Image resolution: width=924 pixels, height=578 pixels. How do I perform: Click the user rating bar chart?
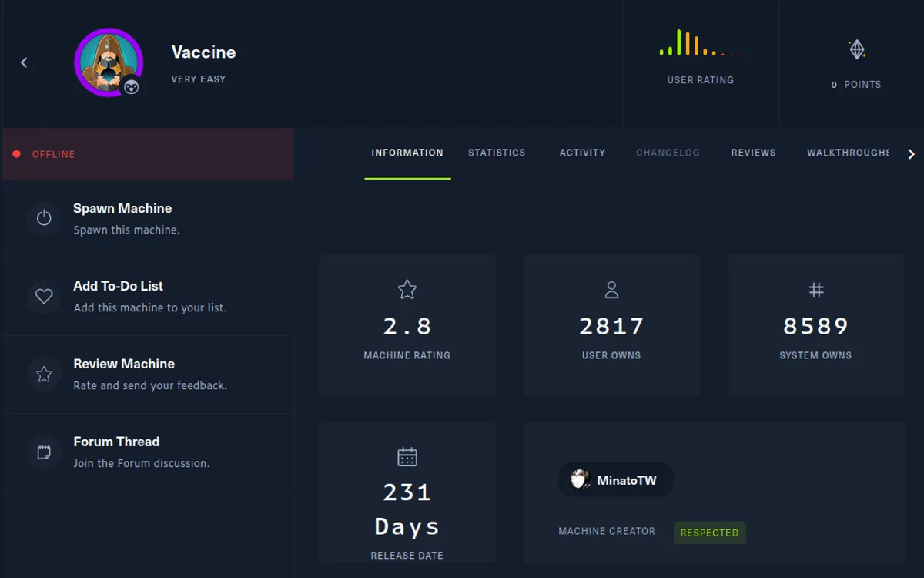[x=701, y=48]
